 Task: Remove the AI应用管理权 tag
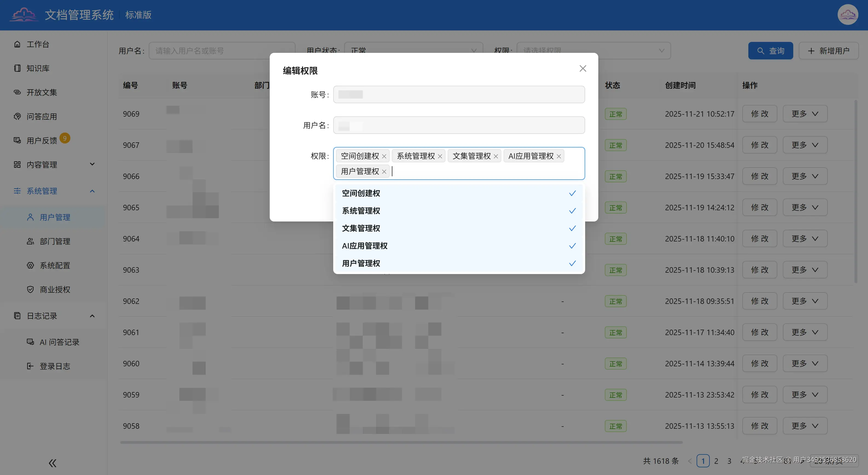(559, 156)
